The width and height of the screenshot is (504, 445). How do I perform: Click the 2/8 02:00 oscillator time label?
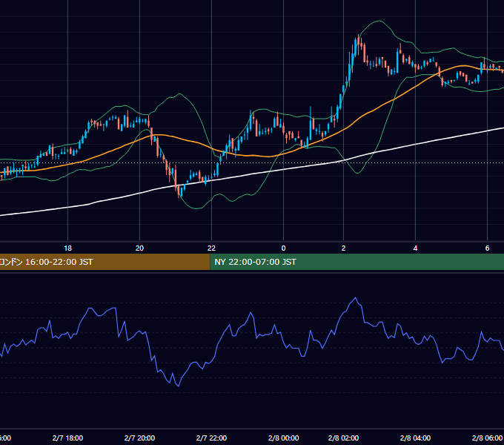coord(344,438)
